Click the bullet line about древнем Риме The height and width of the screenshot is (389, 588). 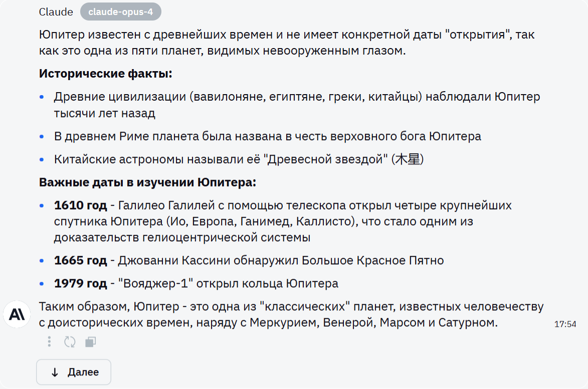click(267, 136)
